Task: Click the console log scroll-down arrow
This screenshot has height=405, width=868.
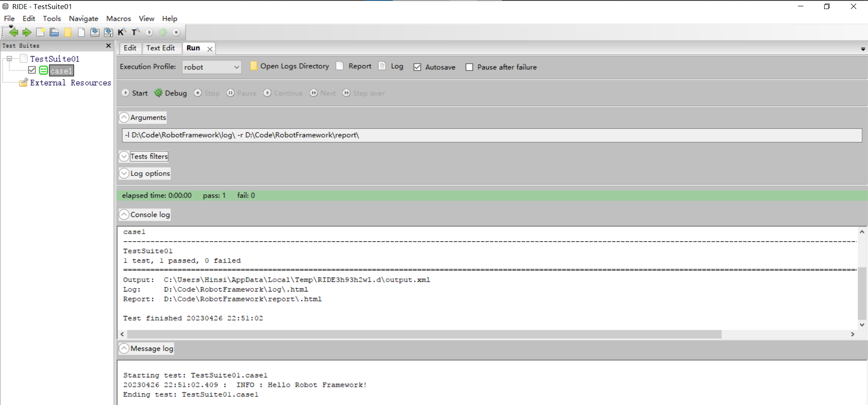Action: [x=862, y=325]
